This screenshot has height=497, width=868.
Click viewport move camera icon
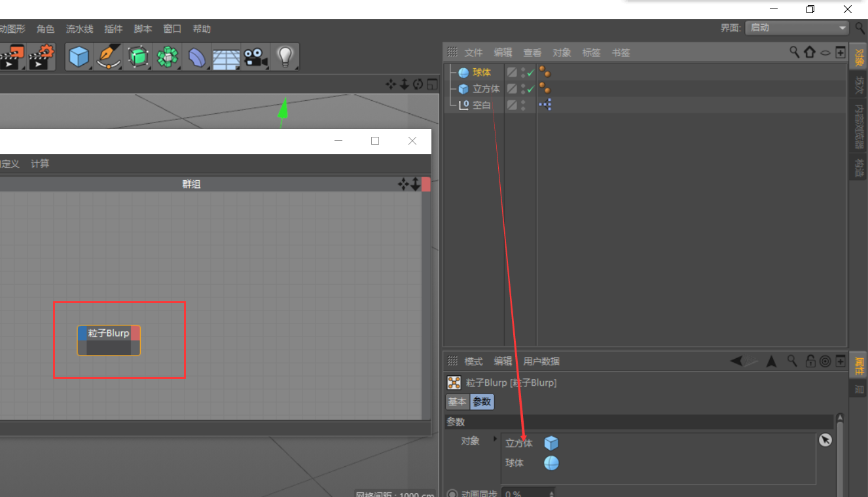[391, 84]
